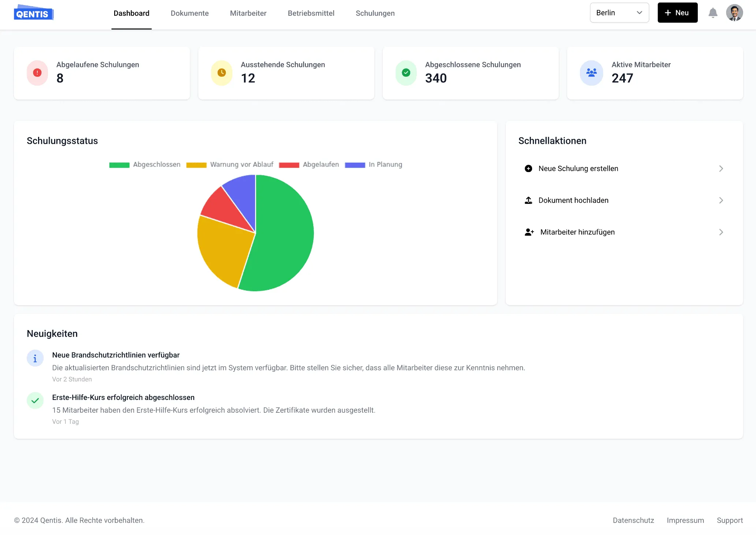Toggle the Abgelaufen legend swatch

pyautogui.click(x=289, y=165)
